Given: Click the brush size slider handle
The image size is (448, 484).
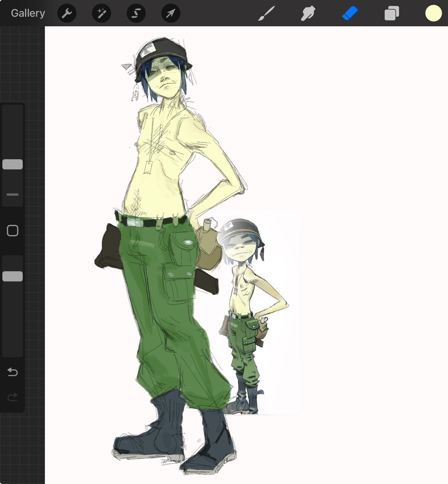Looking at the screenshot, I should point(13,164).
